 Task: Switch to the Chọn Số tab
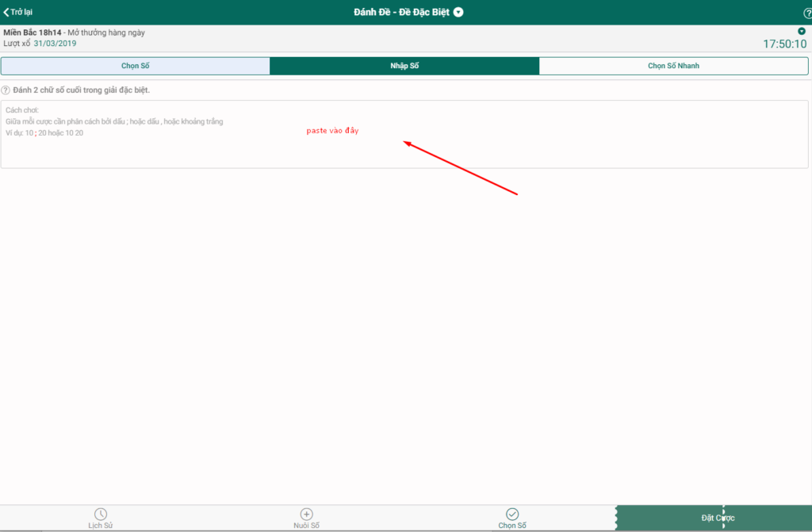click(x=135, y=66)
